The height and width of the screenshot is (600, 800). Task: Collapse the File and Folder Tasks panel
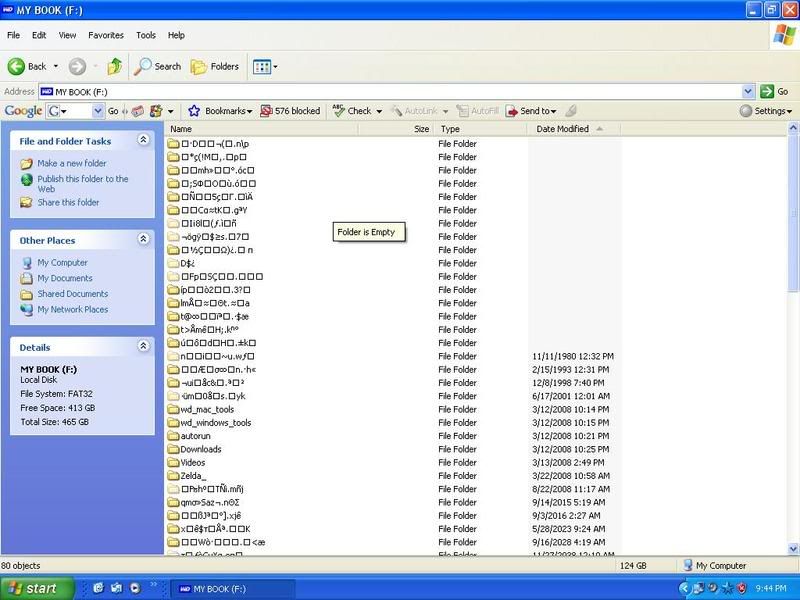pyautogui.click(x=143, y=140)
